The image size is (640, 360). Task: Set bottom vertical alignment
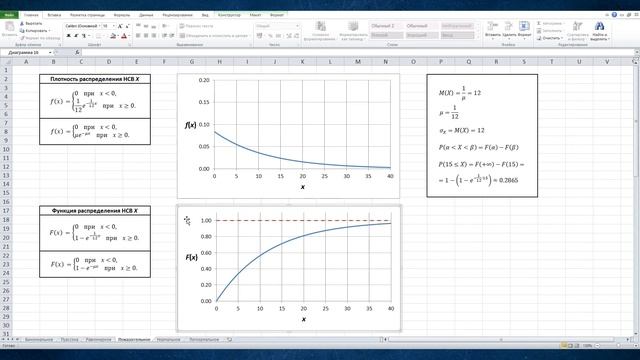(x=153, y=26)
